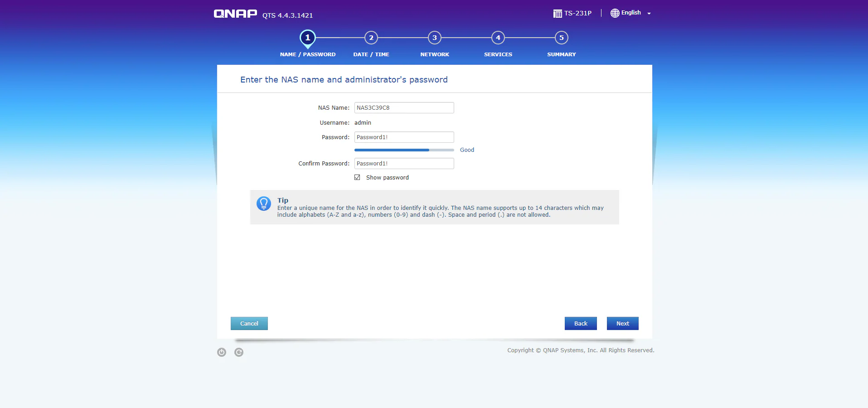Select the NAME / PASSWORD step label
This screenshot has height=408, width=868.
coord(308,54)
